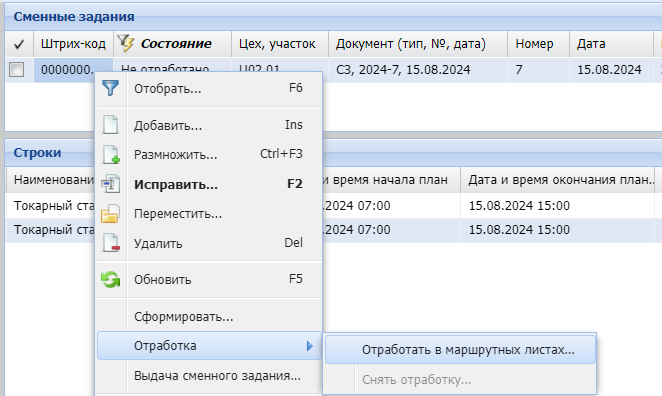The width and height of the screenshot is (662, 396).
Task: Click the green refresh icon for Обновить
Action: pyautogui.click(x=111, y=279)
